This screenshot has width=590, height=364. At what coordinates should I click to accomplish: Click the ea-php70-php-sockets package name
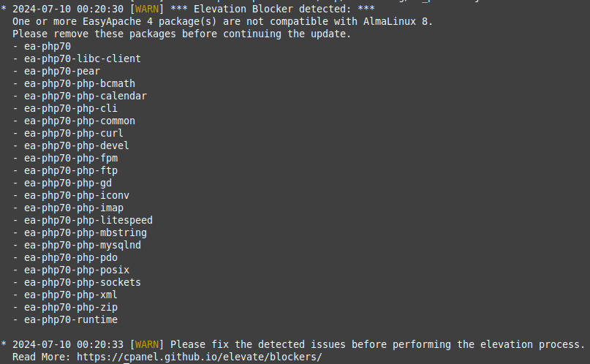tap(82, 282)
